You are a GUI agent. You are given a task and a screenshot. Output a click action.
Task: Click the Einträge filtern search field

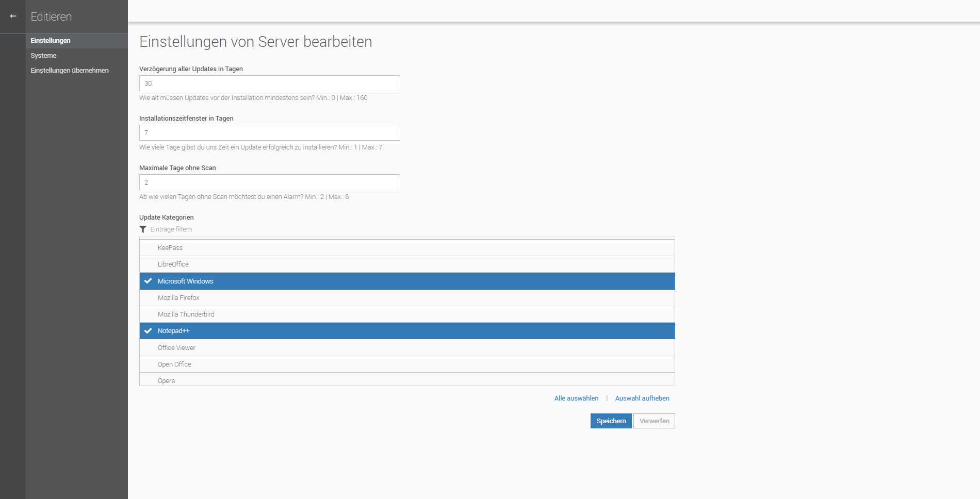[206, 229]
